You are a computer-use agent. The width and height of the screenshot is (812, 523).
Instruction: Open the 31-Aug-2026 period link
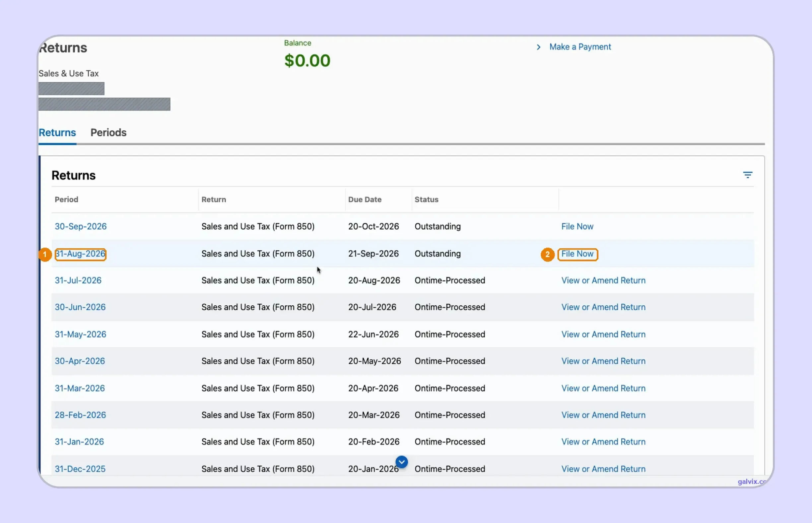(x=81, y=254)
